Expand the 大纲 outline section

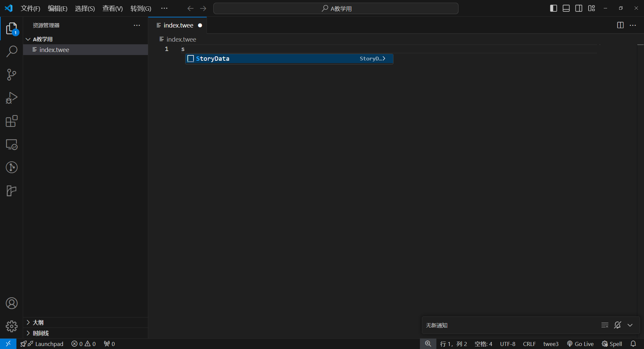(86, 322)
